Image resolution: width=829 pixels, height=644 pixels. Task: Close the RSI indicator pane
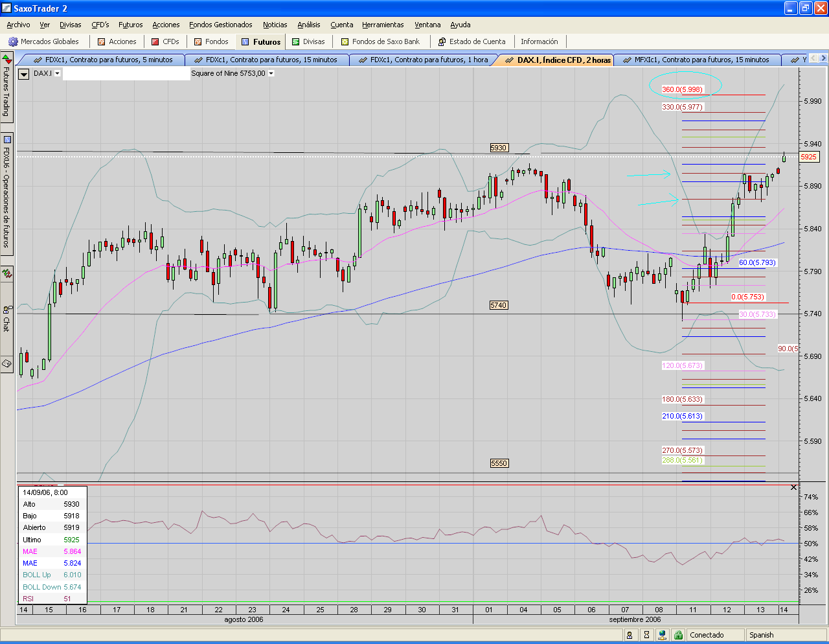pos(794,487)
